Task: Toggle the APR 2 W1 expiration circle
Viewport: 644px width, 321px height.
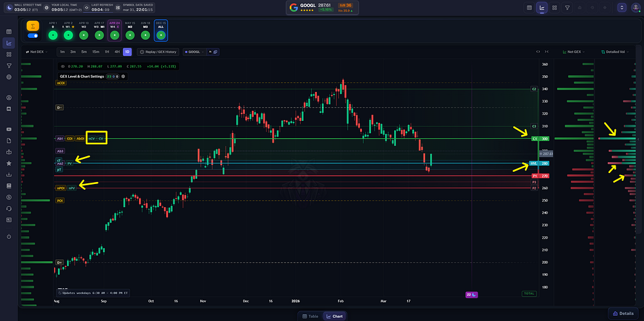Action: pyautogui.click(x=68, y=35)
